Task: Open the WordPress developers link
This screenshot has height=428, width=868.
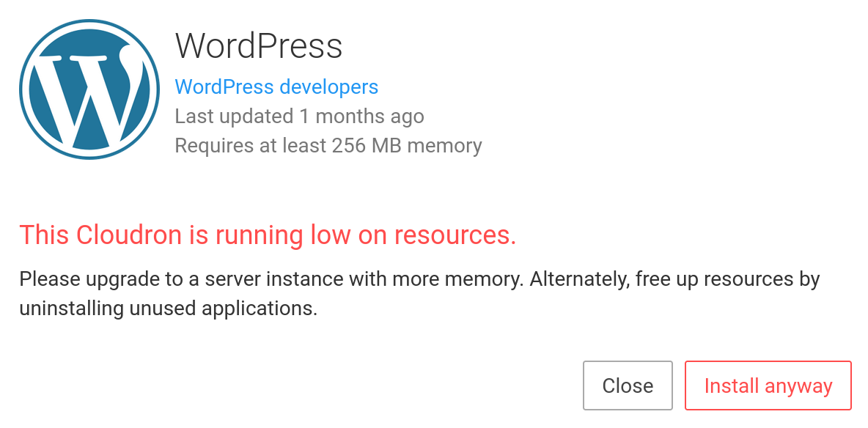Action: click(x=276, y=87)
